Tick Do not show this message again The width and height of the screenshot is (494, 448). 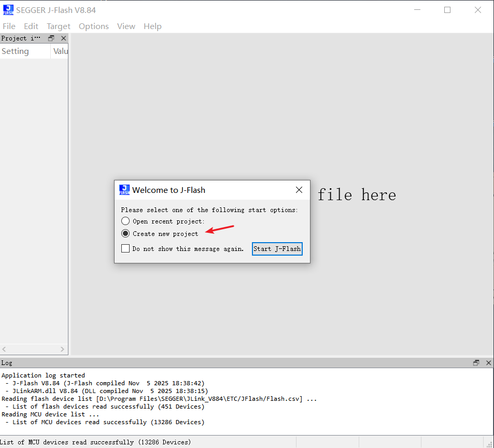[x=125, y=248]
